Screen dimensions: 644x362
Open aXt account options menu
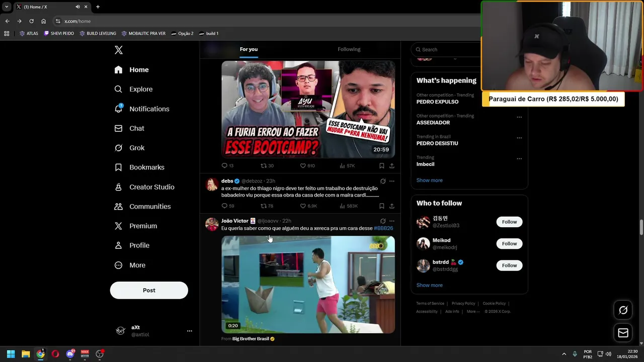(190, 331)
